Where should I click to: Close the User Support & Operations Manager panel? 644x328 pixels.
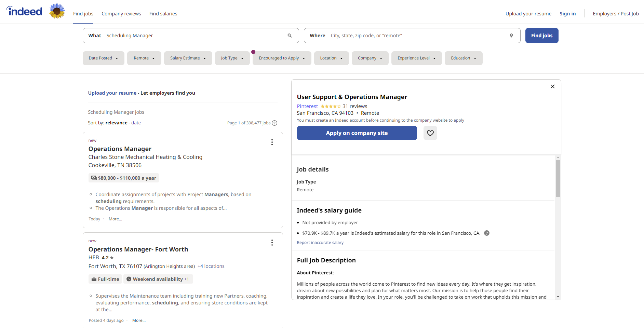point(552,86)
